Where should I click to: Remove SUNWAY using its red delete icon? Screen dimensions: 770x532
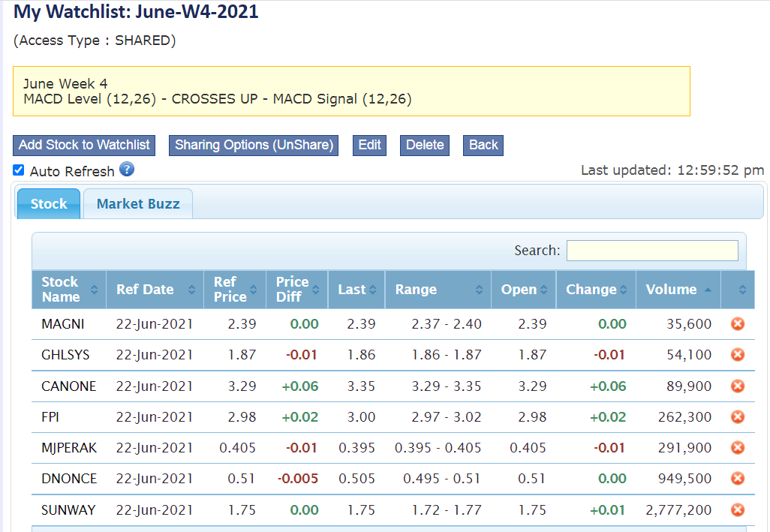click(738, 510)
